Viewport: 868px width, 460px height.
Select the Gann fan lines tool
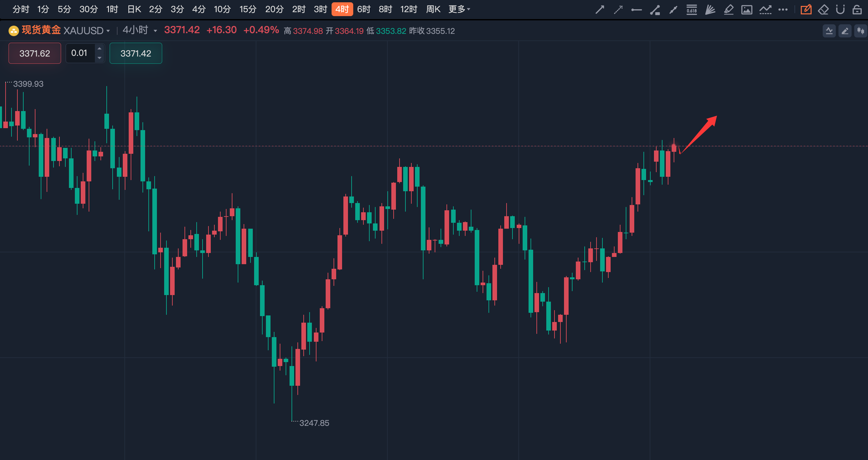coord(710,10)
